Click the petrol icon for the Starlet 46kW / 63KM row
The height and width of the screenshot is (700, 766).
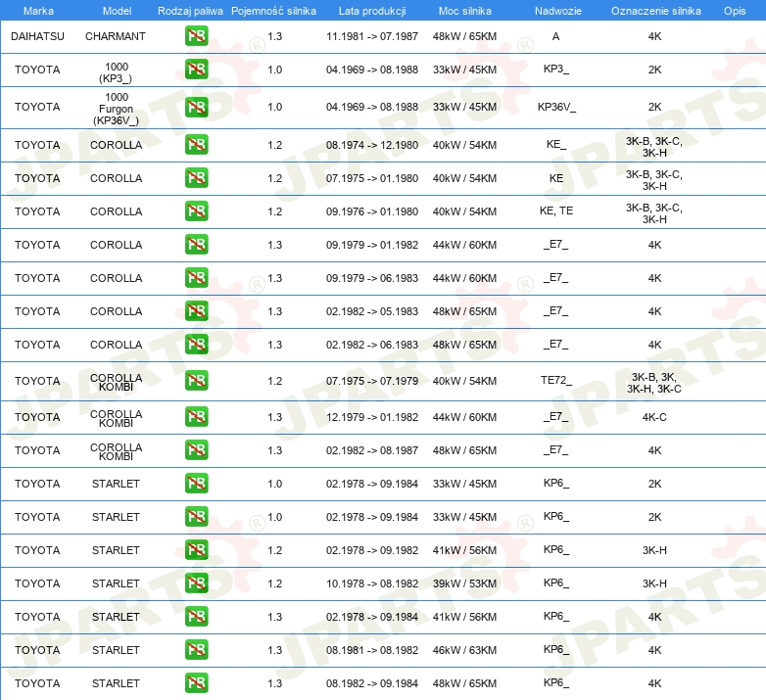196,650
